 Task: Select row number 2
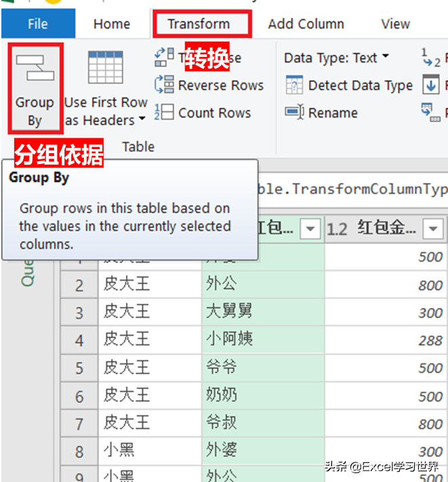79,285
